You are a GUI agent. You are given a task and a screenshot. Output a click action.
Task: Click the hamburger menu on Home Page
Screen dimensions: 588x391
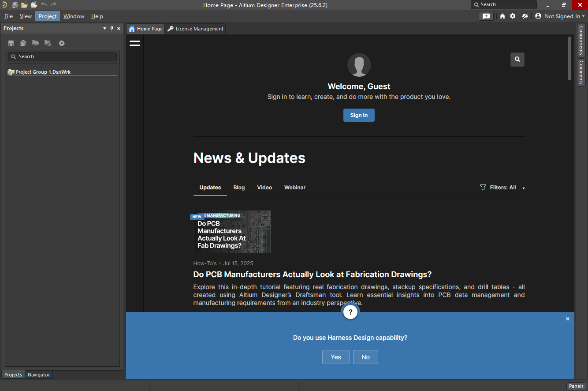pyautogui.click(x=135, y=43)
